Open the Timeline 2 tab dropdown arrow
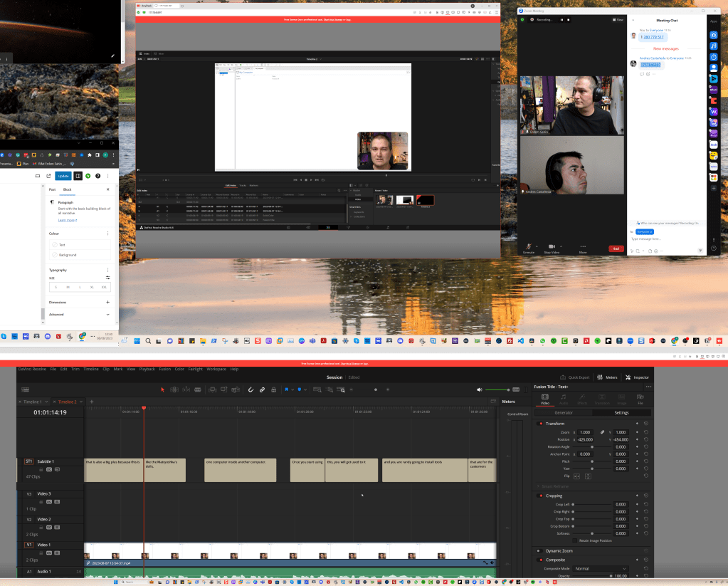The height and width of the screenshot is (586, 728). 81,402
